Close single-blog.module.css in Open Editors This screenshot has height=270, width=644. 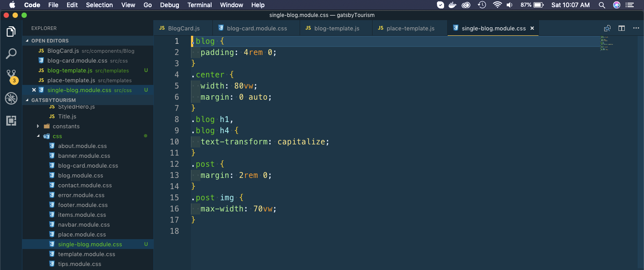tap(34, 90)
